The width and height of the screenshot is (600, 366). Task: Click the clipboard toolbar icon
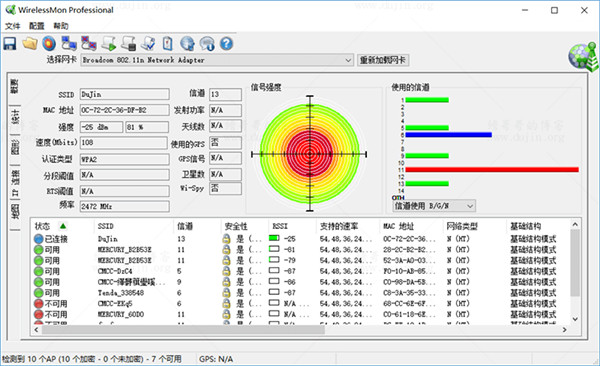[x=168, y=44]
